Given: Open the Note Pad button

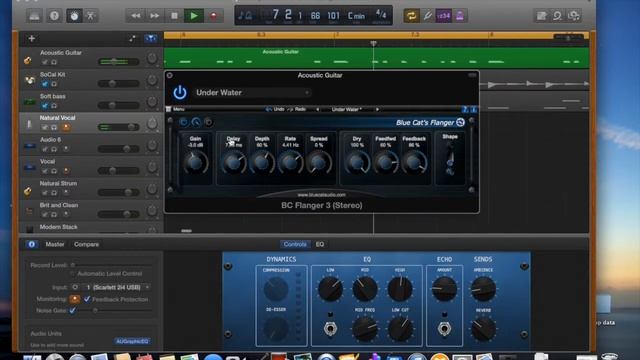Looking at the screenshot, I should pyautogui.click(x=542, y=16).
